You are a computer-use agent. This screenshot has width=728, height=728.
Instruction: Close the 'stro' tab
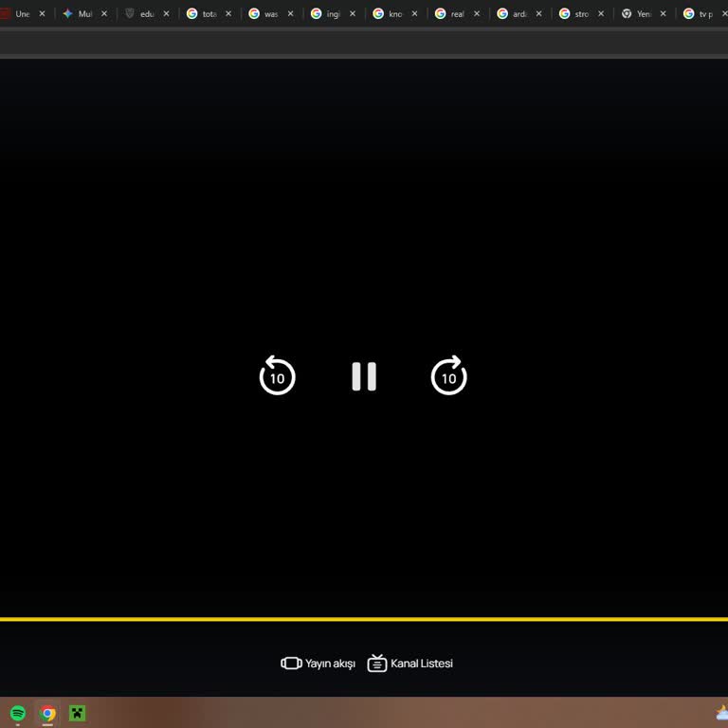(x=601, y=14)
